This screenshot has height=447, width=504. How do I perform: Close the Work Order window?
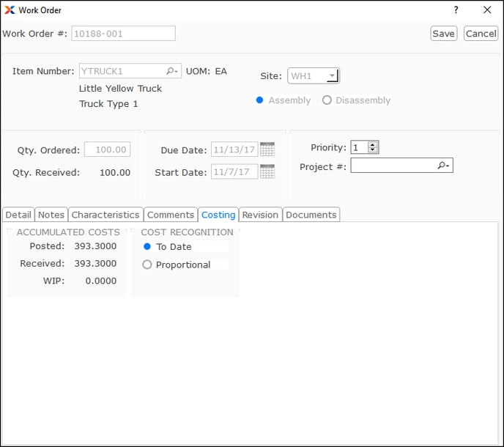click(x=487, y=10)
